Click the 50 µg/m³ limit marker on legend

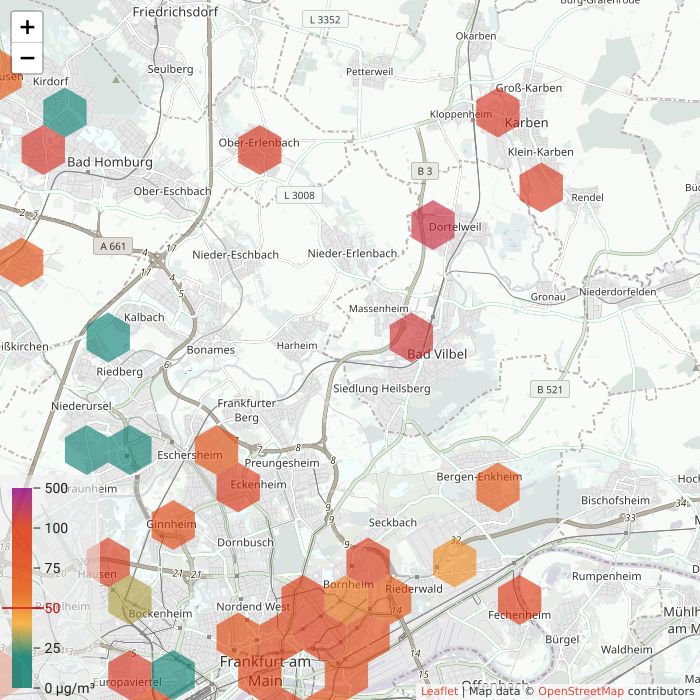tap(30, 608)
